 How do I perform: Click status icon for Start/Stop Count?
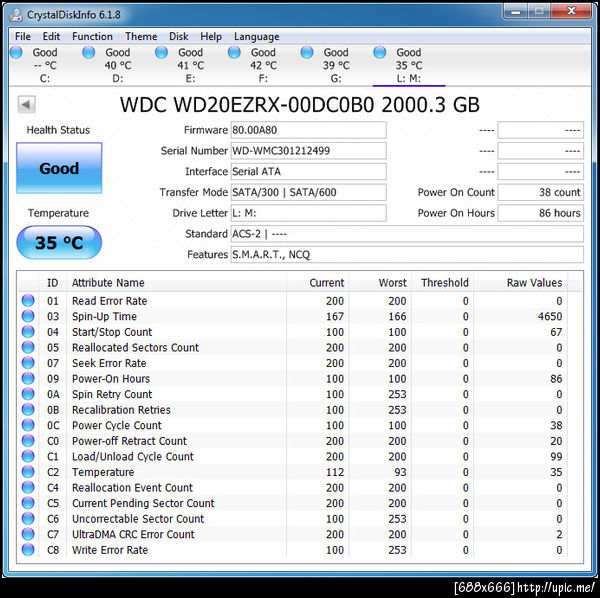point(28,332)
